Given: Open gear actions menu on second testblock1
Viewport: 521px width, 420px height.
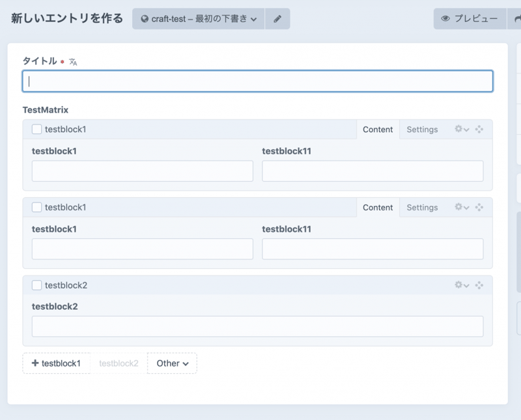Looking at the screenshot, I should 461,207.
